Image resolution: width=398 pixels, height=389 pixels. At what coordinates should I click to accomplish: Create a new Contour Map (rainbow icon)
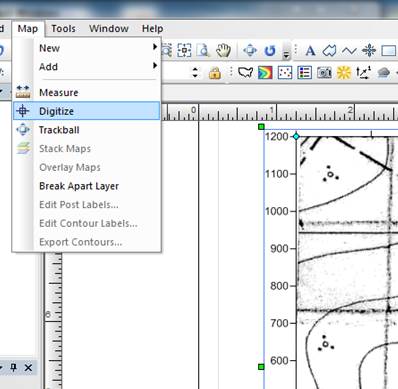(x=265, y=72)
